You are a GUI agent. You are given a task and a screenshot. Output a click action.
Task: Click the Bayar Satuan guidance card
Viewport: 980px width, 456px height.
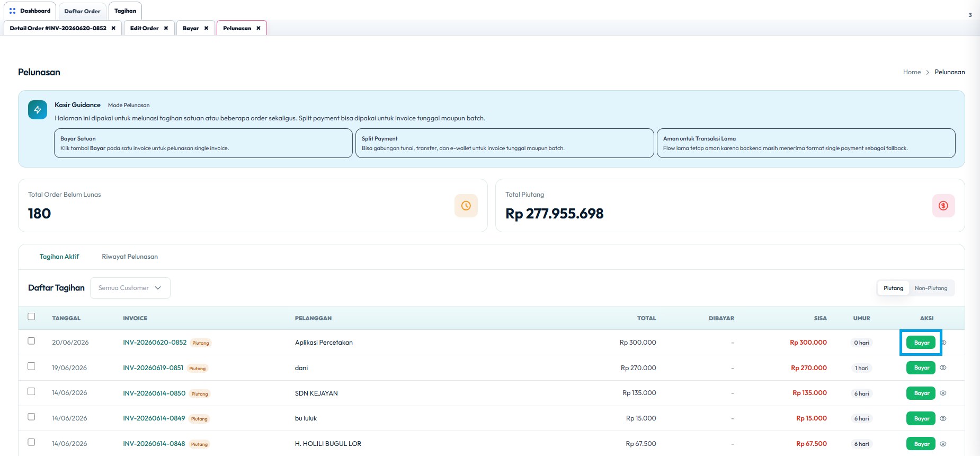click(203, 143)
